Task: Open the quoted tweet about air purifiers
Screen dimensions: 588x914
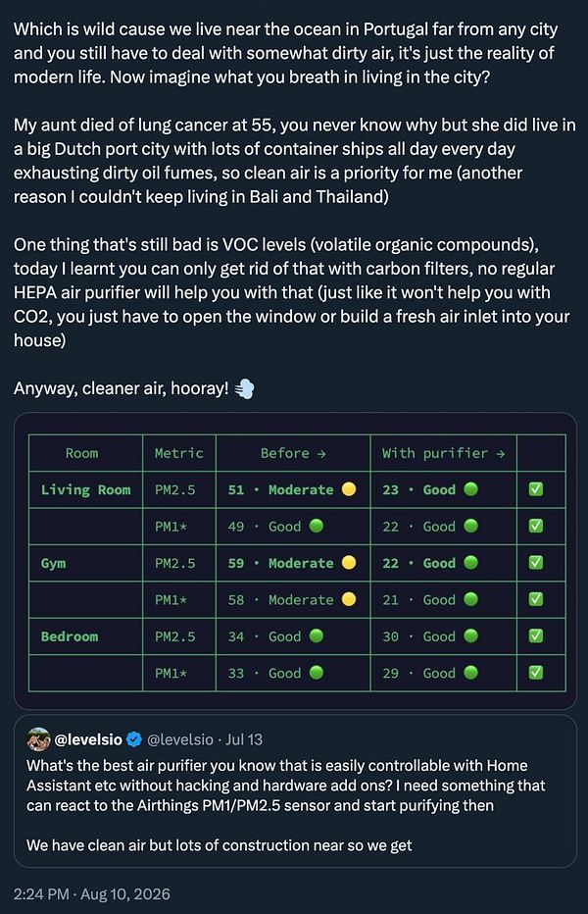Action: click(295, 791)
